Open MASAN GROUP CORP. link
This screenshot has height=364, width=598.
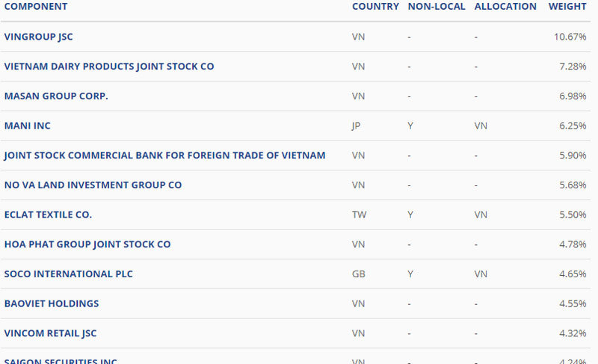tap(56, 96)
